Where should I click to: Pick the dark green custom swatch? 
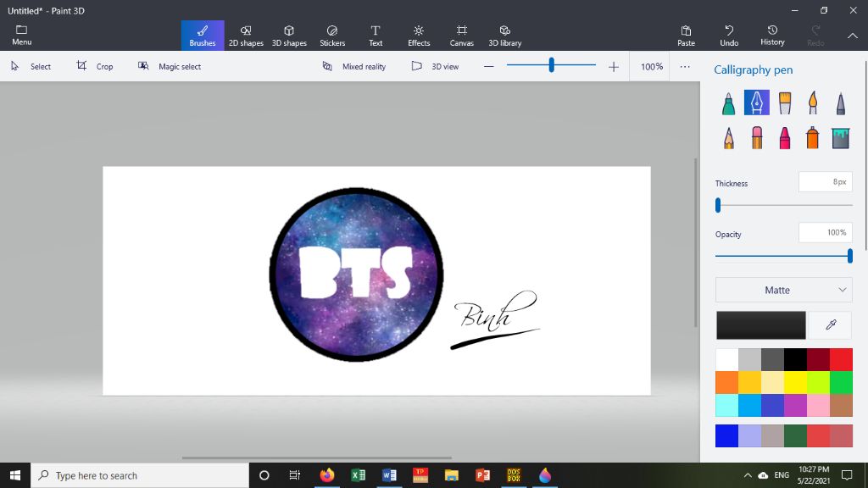(x=795, y=435)
